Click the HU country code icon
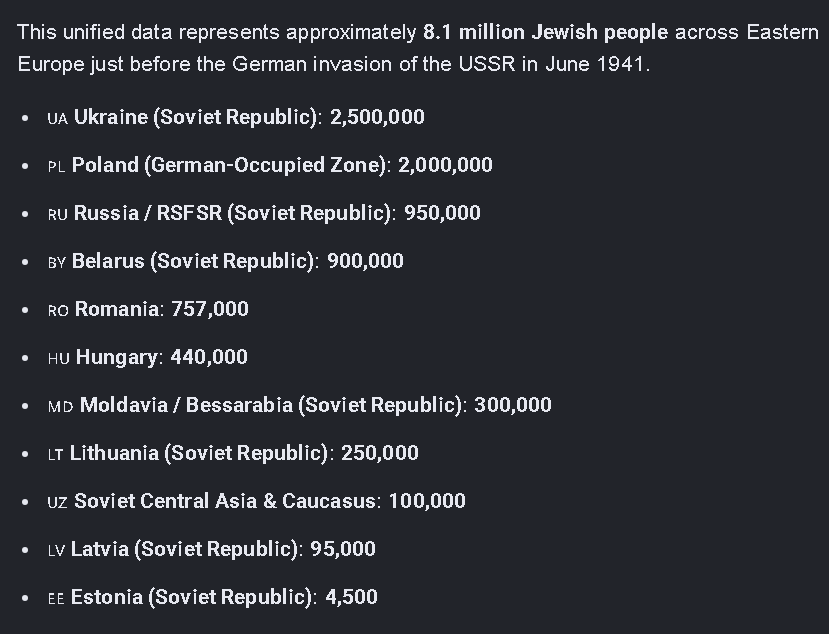 [59, 359]
